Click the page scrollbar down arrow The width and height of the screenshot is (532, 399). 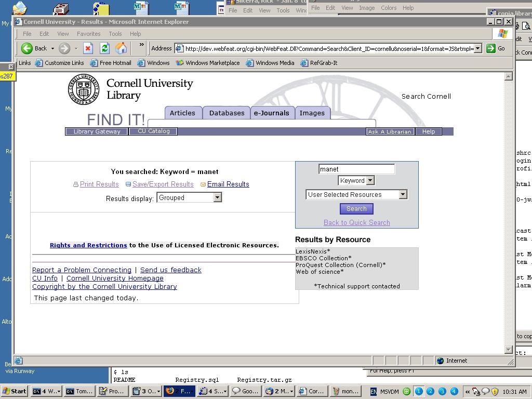click(508, 350)
